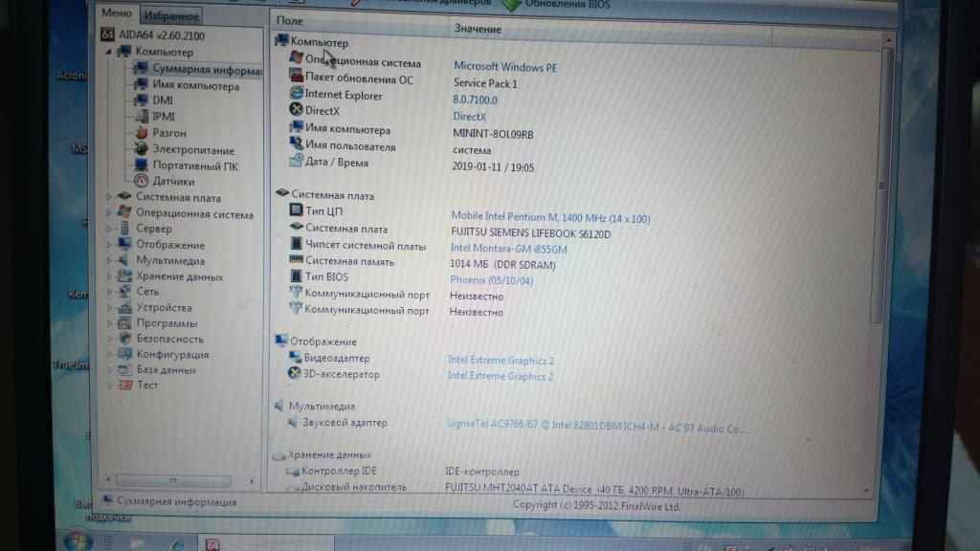Open the Microsoft Windows PE link
This screenshot has height=551, width=980.
tap(505, 67)
